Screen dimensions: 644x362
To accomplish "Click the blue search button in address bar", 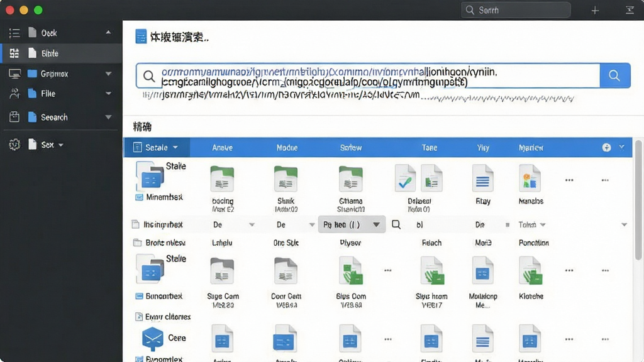I will pos(615,75).
